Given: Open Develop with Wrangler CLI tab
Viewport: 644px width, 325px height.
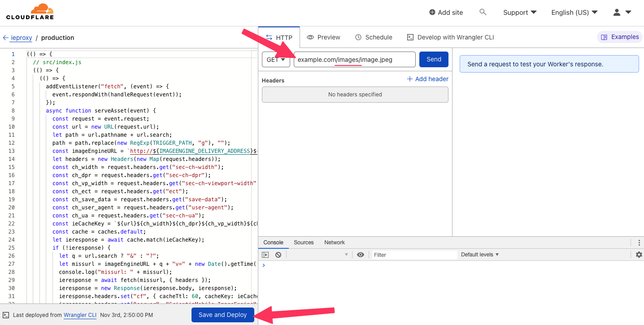Looking at the screenshot, I should tap(450, 37).
